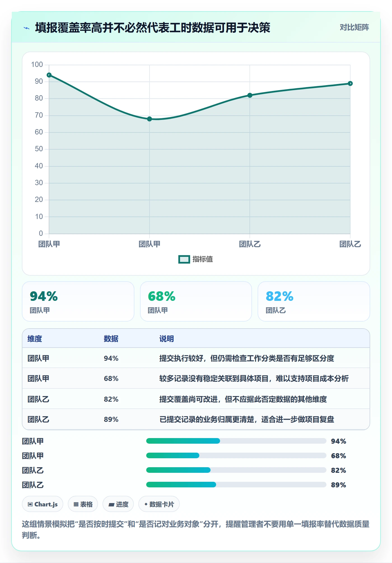This screenshot has height=563, width=392.
Task: Click the grid icon in the 表格 chip
Action: pyautogui.click(x=76, y=504)
